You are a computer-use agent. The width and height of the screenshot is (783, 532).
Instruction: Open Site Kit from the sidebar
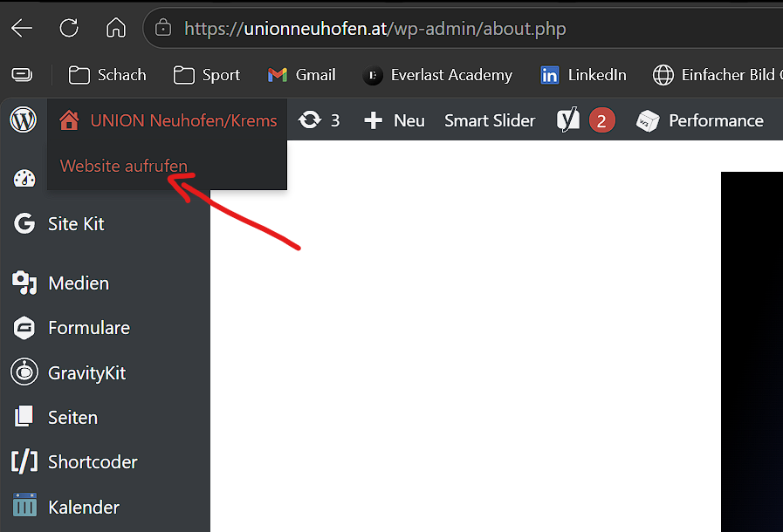(x=75, y=224)
